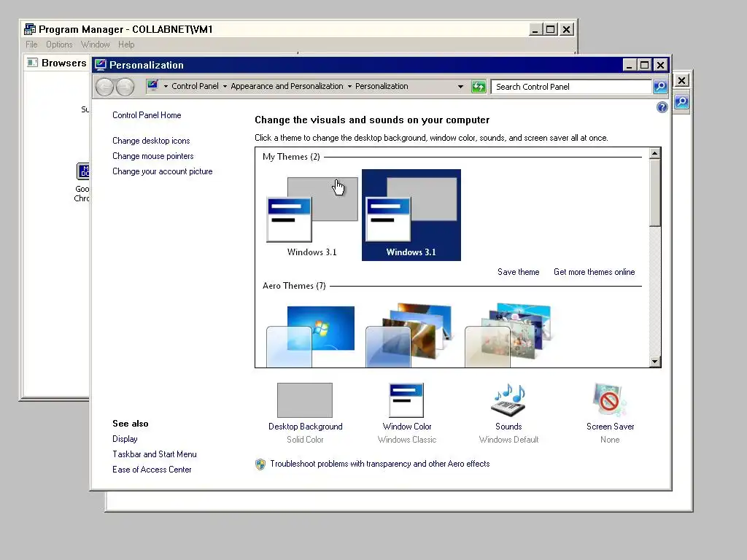
Task: Open Help via blue question mark icon
Action: (662, 107)
